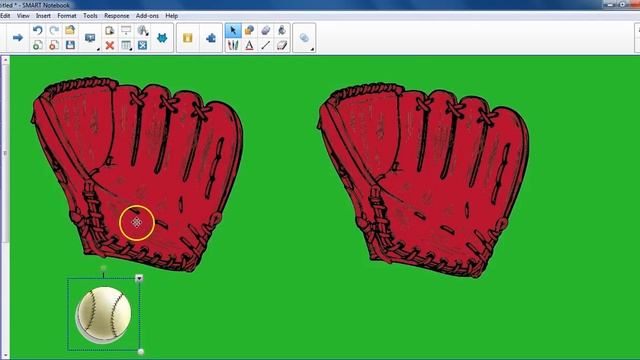Viewport: 640px width, 360px height.
Task: Select the Pens tool
Action: click(x=233, y=45)
